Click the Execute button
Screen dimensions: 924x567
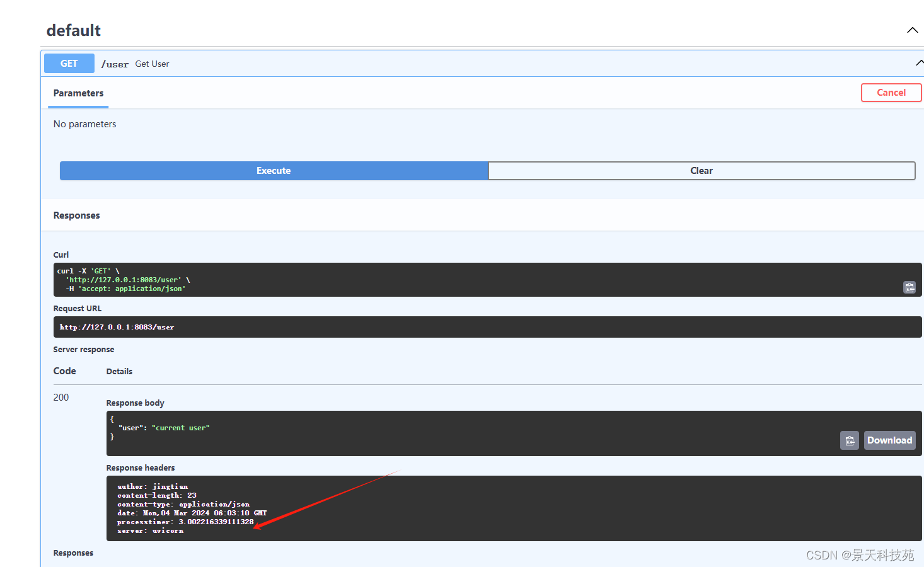[274, 171]
